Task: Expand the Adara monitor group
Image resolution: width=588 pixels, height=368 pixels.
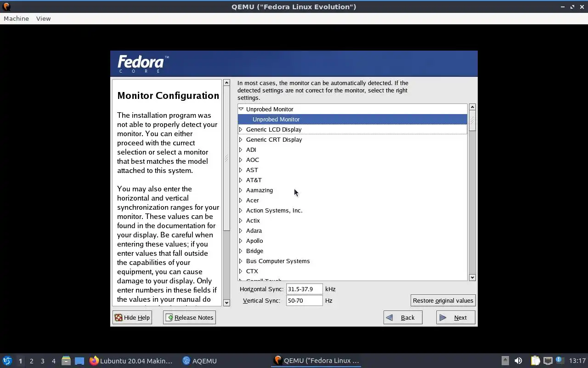Action: [241, 230]
